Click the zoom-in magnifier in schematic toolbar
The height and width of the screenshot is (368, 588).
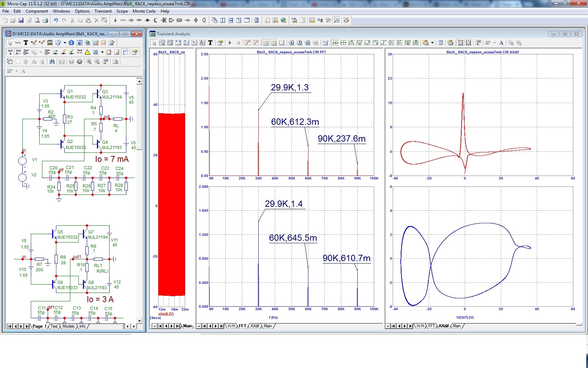click(89, 62)
